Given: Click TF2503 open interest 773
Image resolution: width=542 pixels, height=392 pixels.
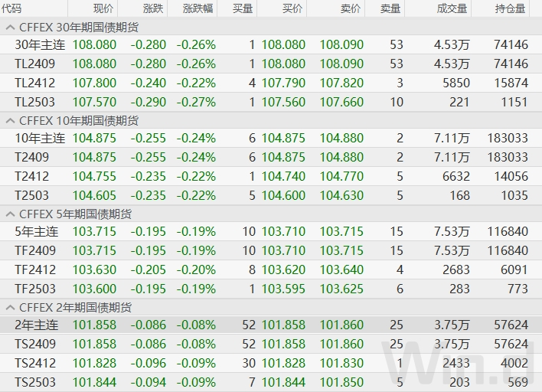Looking at the screenshot, I should tap(518, 289).
